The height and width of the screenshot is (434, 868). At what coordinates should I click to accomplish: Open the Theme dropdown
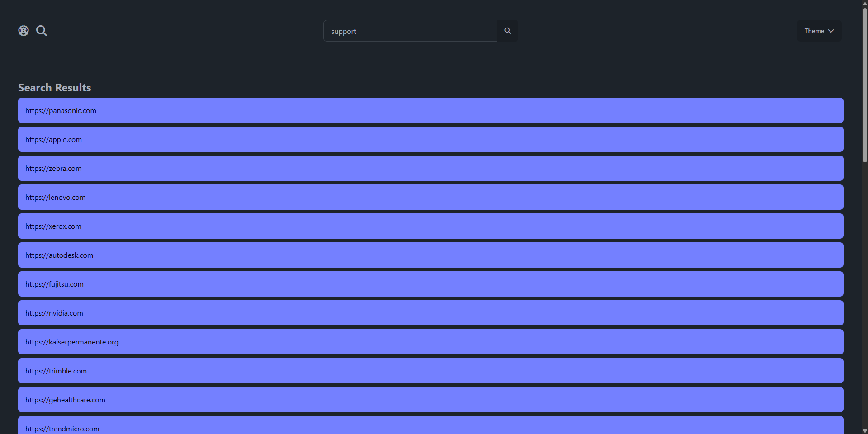pyautogui.click(x=819, y=31)
